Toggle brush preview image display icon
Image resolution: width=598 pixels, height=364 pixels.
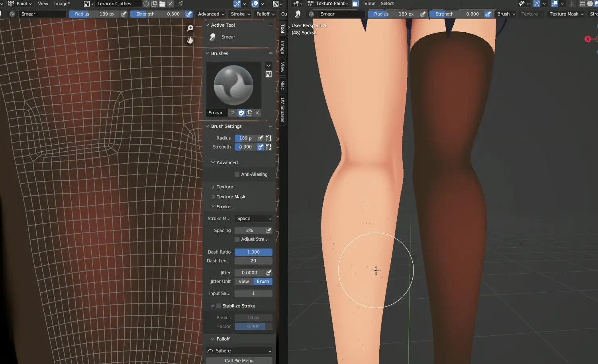tap(269, 74)
